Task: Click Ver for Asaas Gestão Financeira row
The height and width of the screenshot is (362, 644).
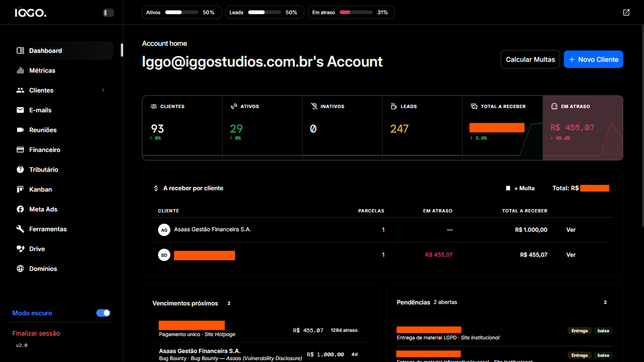Action: coord(571,230)
